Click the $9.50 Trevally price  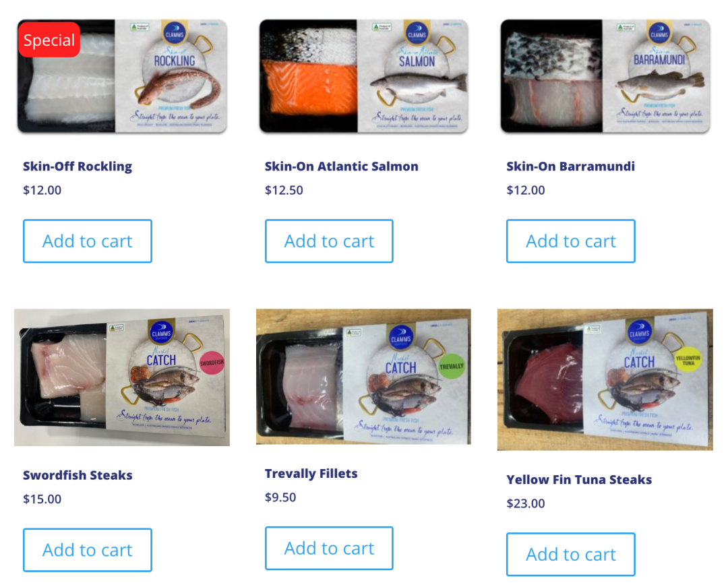point(280,497)
